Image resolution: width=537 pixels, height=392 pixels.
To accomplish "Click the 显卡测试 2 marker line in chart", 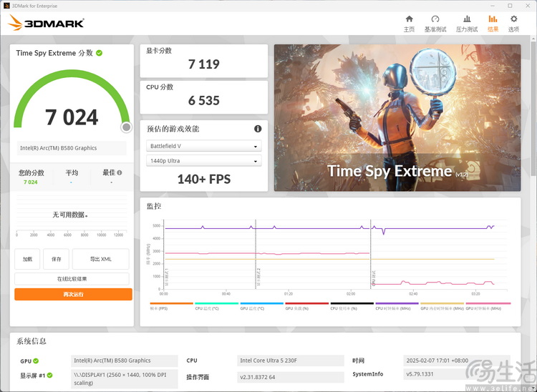I will 256,255.
